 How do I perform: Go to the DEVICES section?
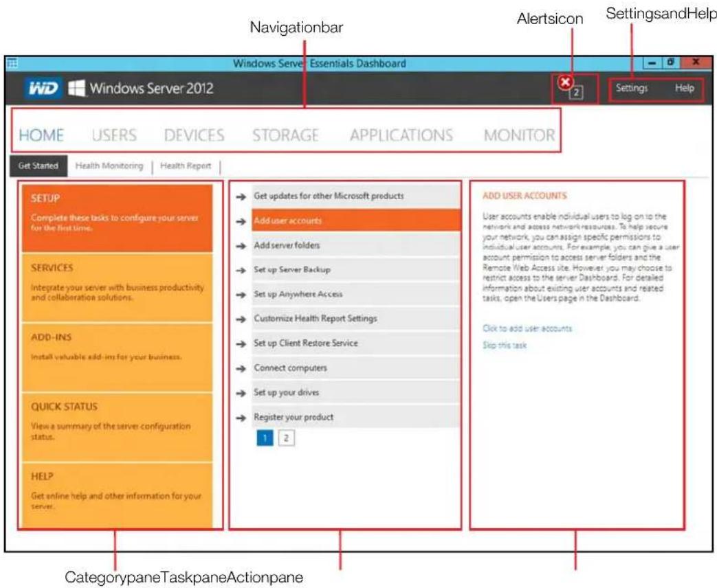click(195, 135)
